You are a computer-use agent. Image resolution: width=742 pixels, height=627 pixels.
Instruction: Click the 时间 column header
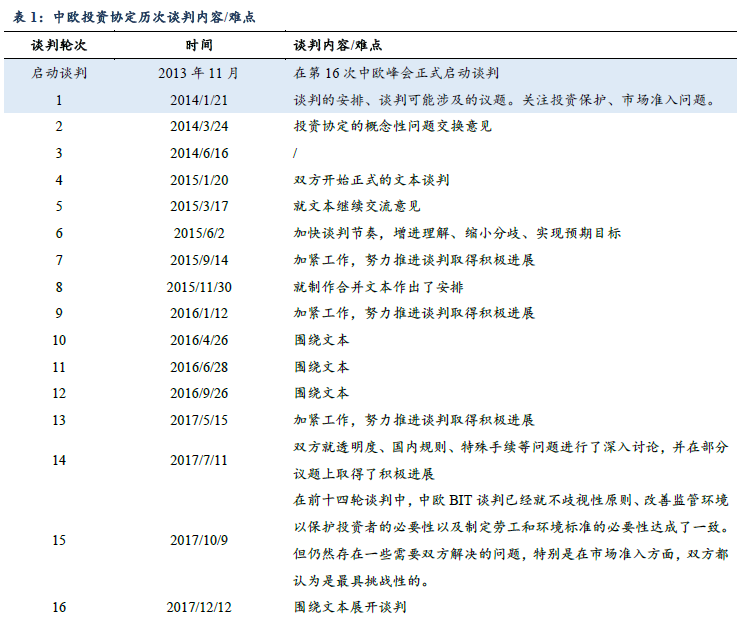point(199,46)
